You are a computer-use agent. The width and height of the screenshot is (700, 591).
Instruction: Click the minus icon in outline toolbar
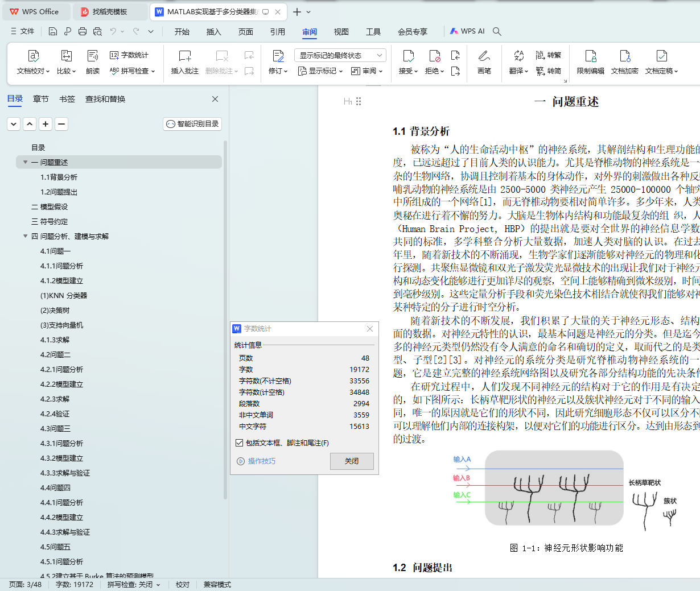pos(61,123)
